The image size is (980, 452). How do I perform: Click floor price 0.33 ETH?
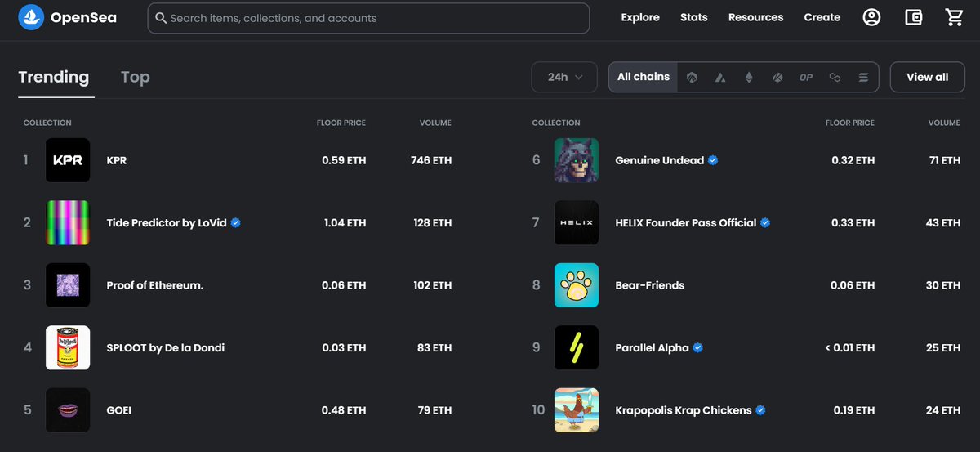click(853, 222)
